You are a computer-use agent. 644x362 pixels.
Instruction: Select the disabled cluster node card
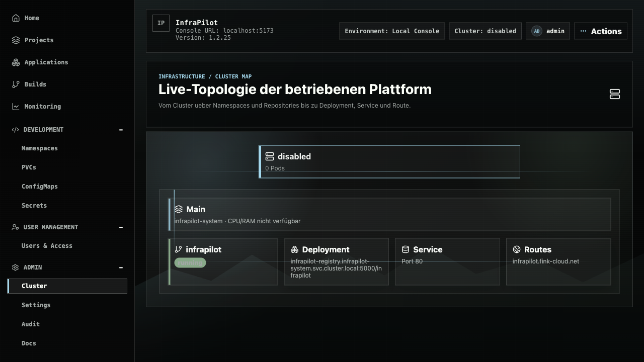389,161
